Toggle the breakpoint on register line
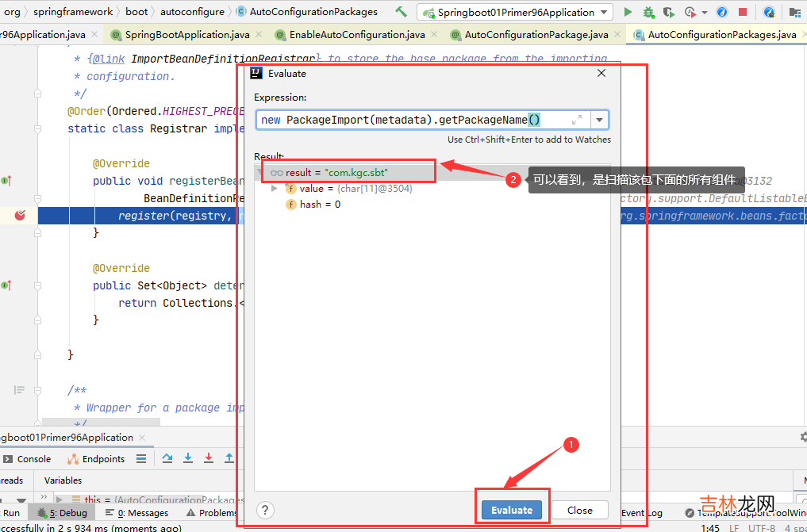The width and height of the screenshot is (807, 532). coord(21,216)
